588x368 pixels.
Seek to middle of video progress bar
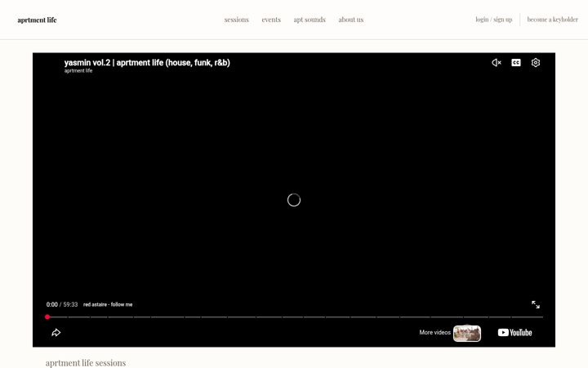click(x=294, y=317)
